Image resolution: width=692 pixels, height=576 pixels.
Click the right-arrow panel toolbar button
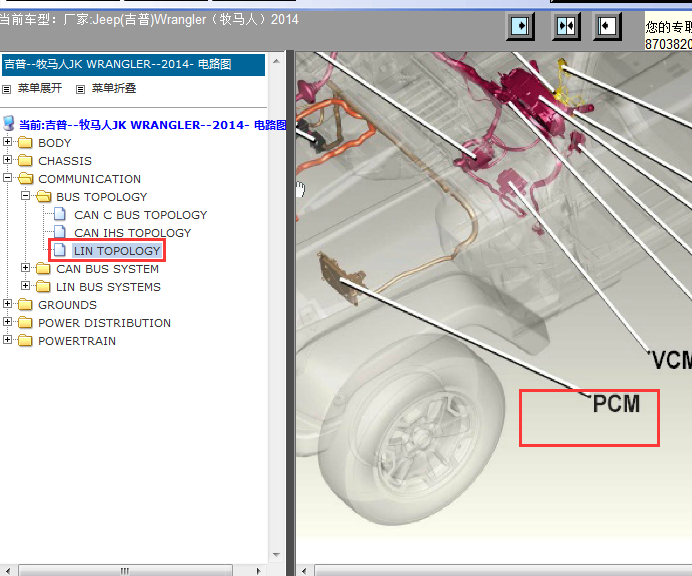point(520,26)
